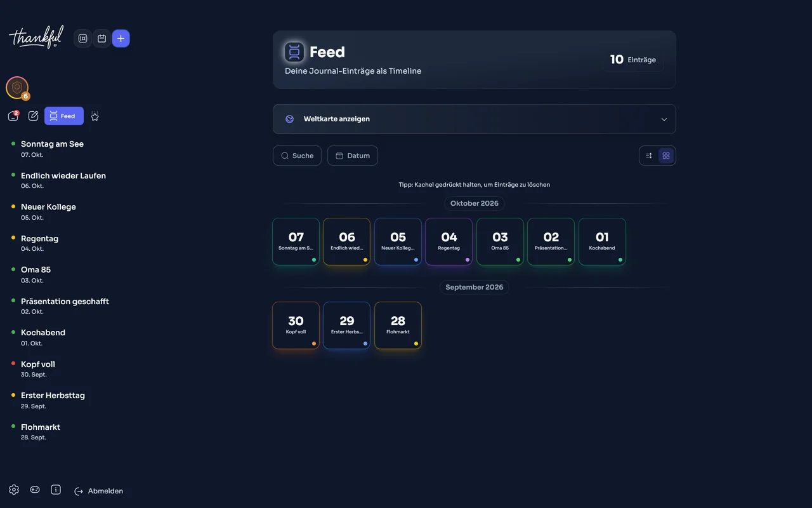Screen dimensions: 812x508
Task: Select the grid tile view toggle
Action: (666, 156)
